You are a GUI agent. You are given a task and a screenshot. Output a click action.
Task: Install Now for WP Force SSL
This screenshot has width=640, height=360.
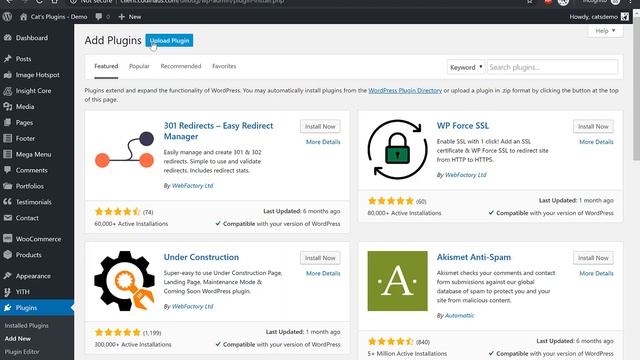pos(593,127)
